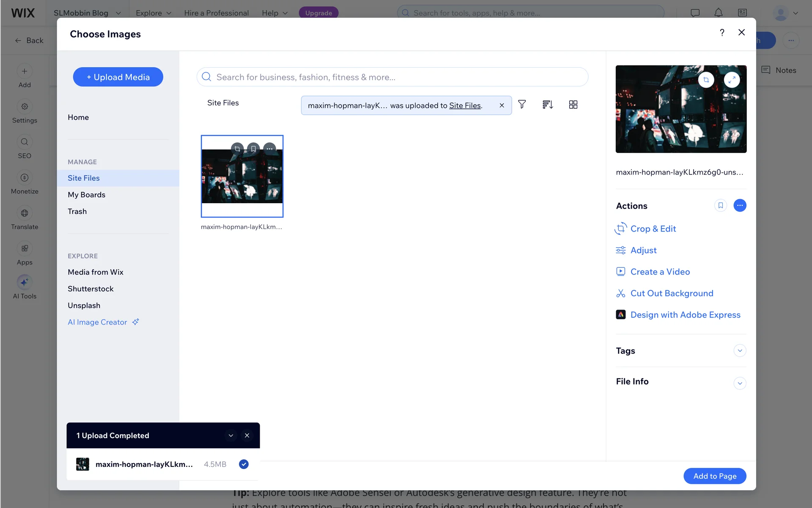Open the Unsplash media source
The height and width of the screenshot is (508, 812).
click(x=84, y=306)
